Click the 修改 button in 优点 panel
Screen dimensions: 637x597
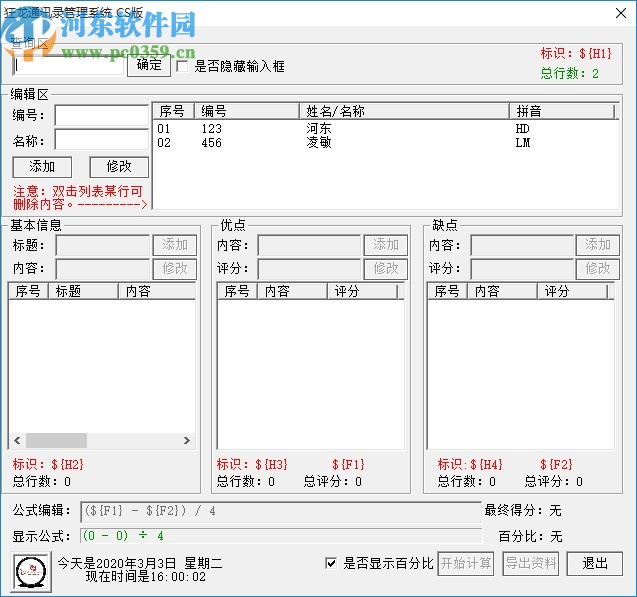click(386, 268)
